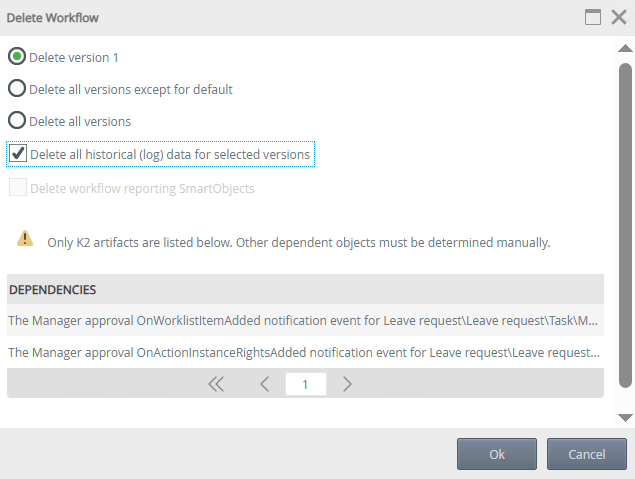Select the OnActionInstanceRightsAdded notification dependency row
The width and height of the screenshot is (635, 479).
click(x=305, y=352)
